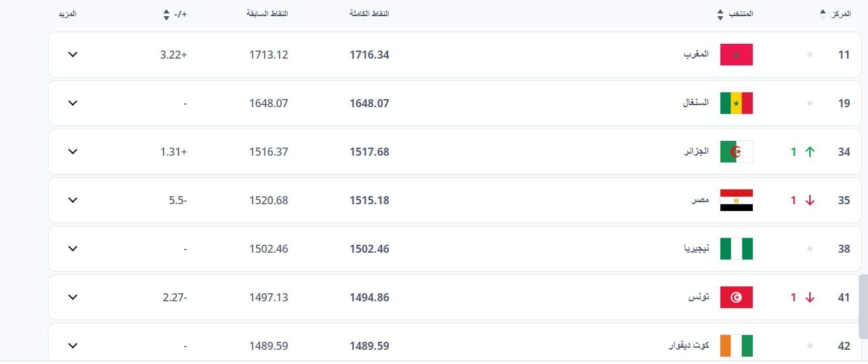Click the red down arrow for Egypt
The width and height of the screenshot is (868, 364).
pos(810,200)
